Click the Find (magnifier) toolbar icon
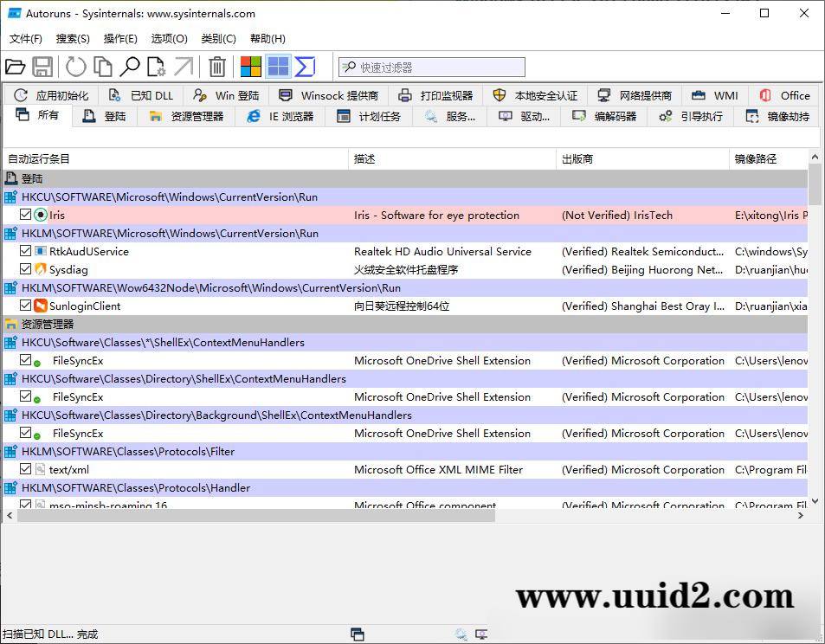This screenshot has height=644, width=825. [129, 67]
